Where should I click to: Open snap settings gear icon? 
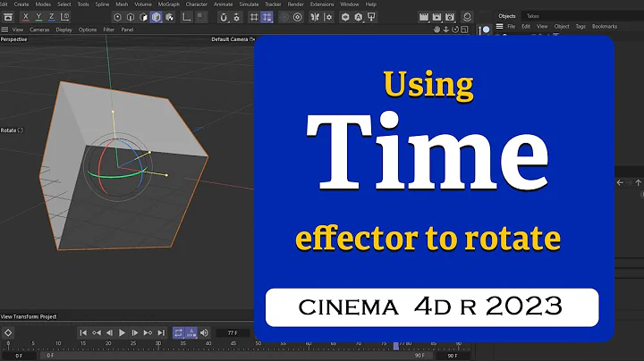[x=236, y=17]
